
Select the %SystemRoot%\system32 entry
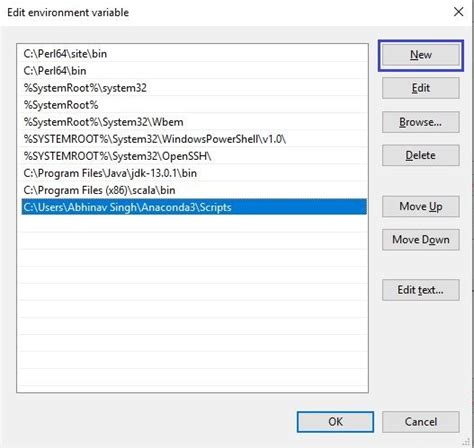coord(194,88)
